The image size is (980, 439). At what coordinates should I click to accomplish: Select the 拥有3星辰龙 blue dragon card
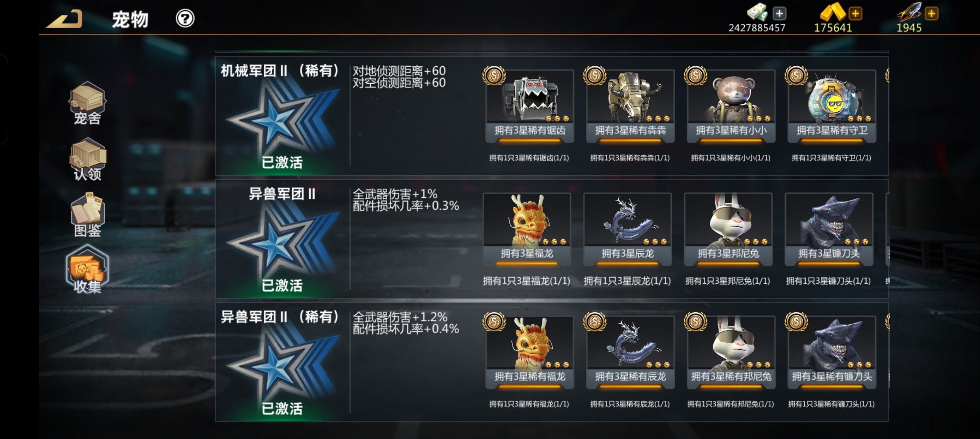point(627,230)
